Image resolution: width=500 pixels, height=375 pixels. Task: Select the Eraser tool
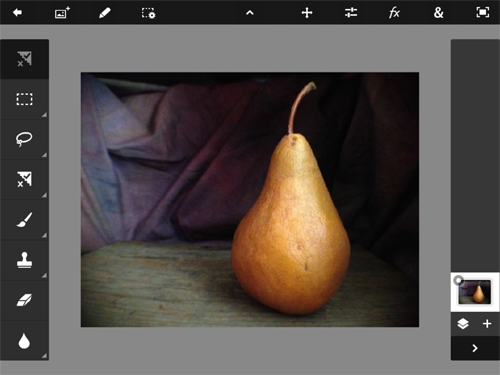(25, 300)
